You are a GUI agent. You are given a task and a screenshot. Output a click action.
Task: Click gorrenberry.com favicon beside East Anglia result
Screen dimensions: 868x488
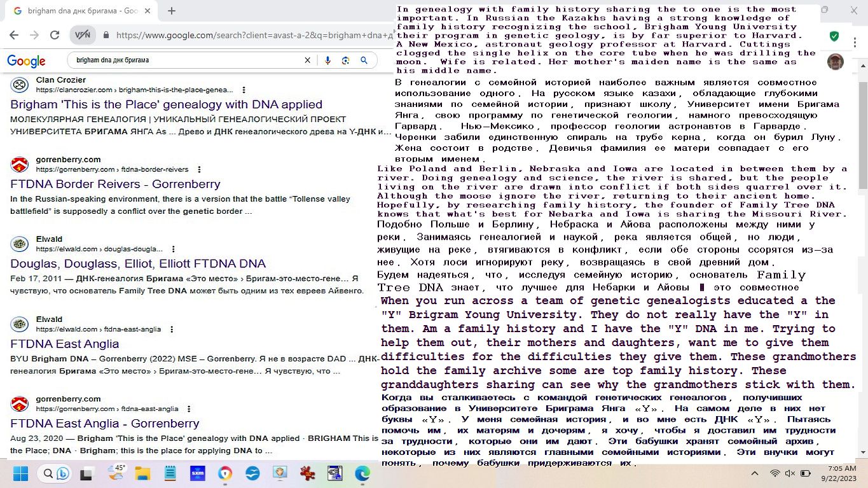click(20, 403)
